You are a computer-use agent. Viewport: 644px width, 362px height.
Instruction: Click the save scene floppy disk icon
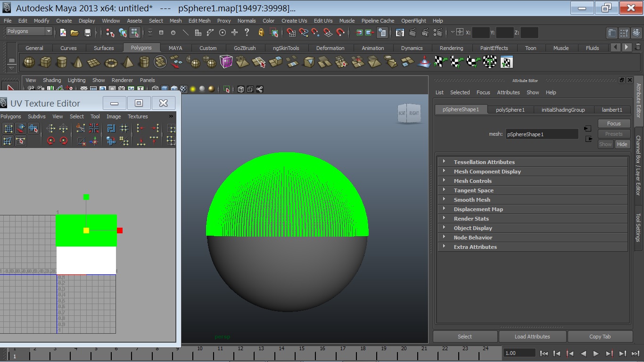tap(87, 33)
